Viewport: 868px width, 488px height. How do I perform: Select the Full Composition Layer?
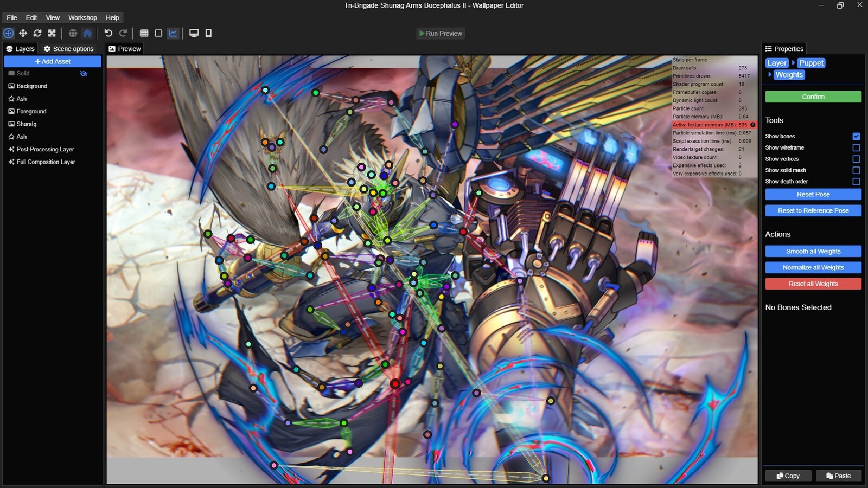(53, 162)
